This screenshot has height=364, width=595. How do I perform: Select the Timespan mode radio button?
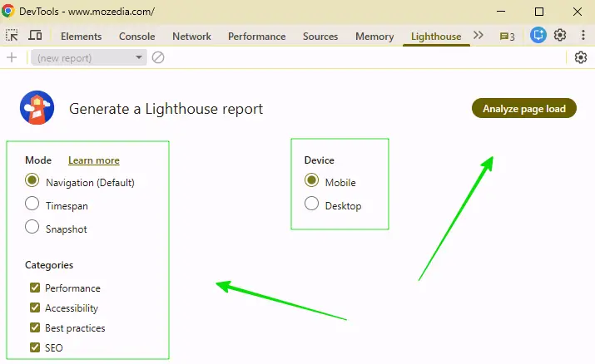[x=32, y=204]
